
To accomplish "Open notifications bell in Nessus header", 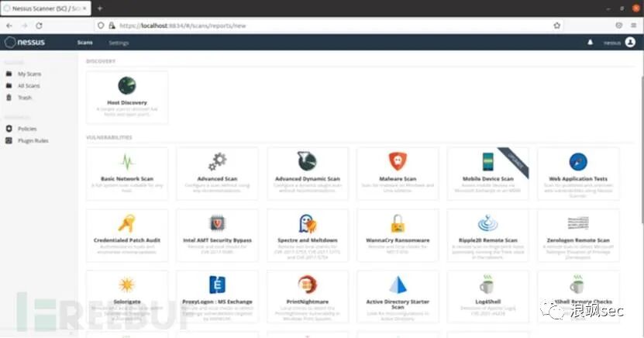I will tap(591, 43).
